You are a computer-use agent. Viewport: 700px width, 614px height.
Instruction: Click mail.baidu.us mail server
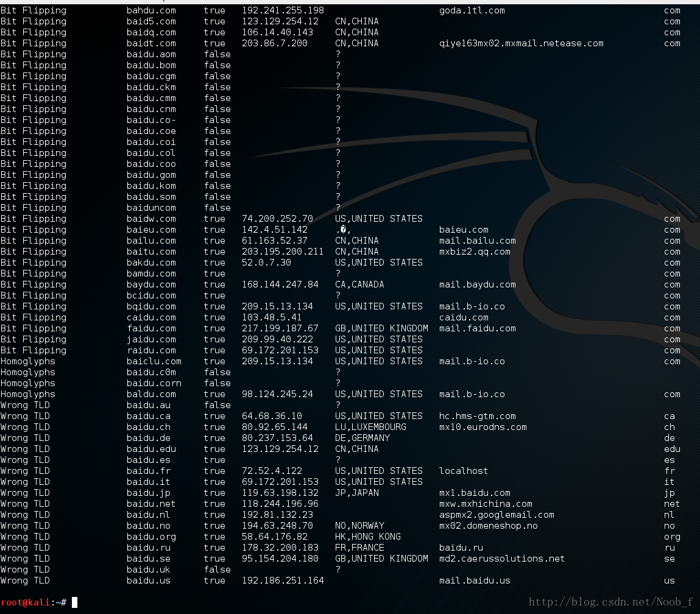pos(475,580)
